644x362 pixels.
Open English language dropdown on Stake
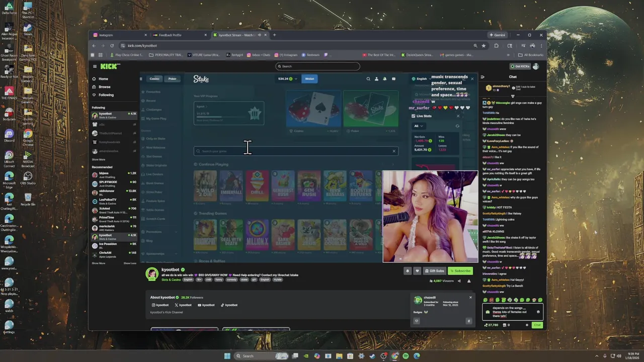pyautogui.click(x=422, y=79)
